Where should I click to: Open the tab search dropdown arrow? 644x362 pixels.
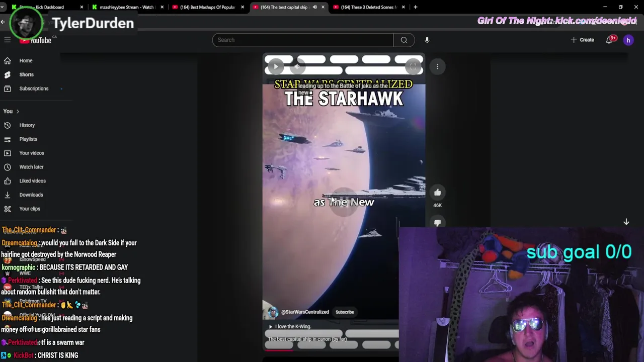click(x=3, y=7)
